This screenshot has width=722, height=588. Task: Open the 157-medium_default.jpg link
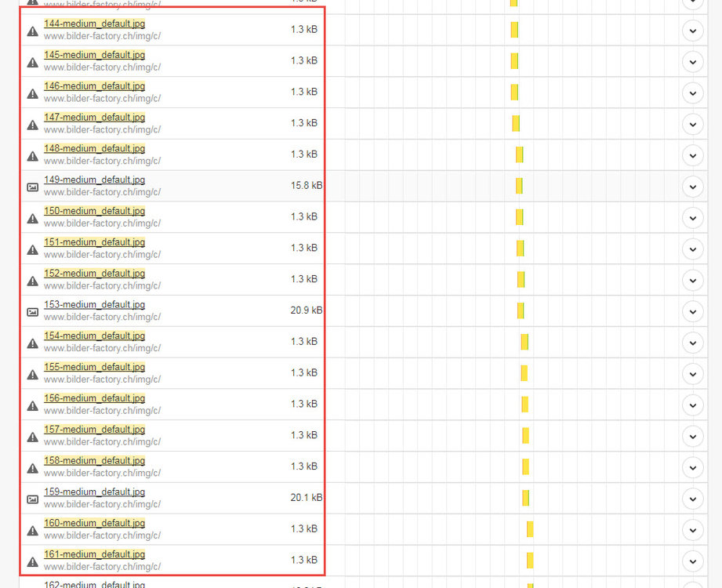[94, 429]
